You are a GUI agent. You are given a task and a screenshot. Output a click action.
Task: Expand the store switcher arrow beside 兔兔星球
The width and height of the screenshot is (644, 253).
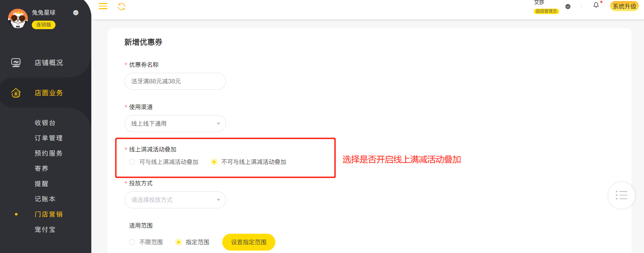tap(76, 13)
